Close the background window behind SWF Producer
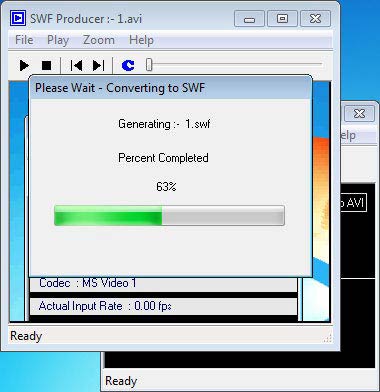Screen dimensions: 380x392 [359, 114]
